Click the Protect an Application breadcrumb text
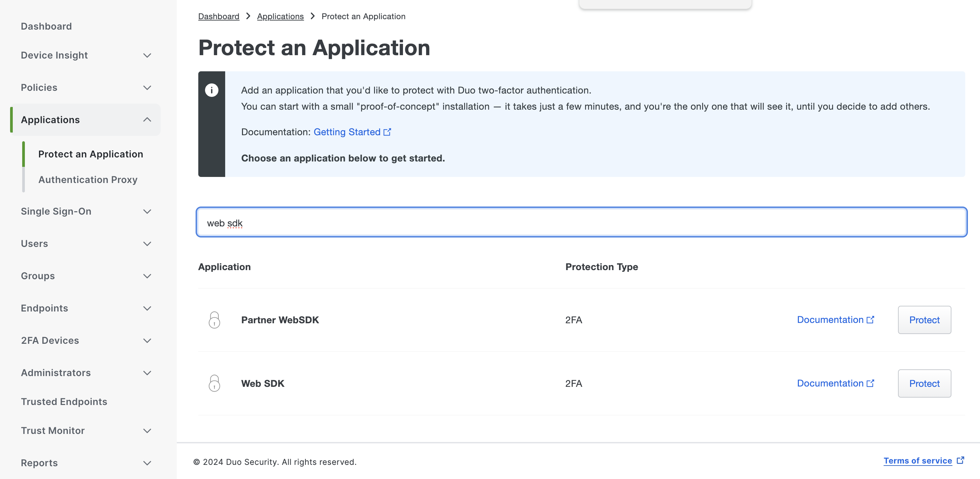980x479 pixels. click(363, 16)
